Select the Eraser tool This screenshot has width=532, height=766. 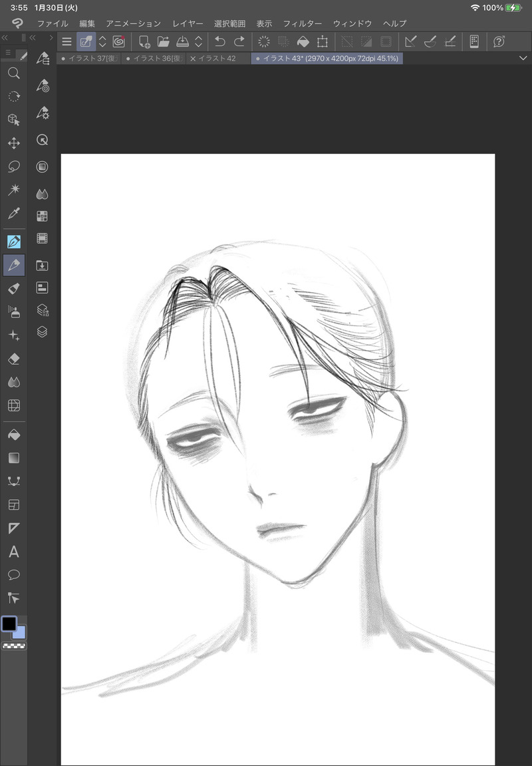click(14, 359)
